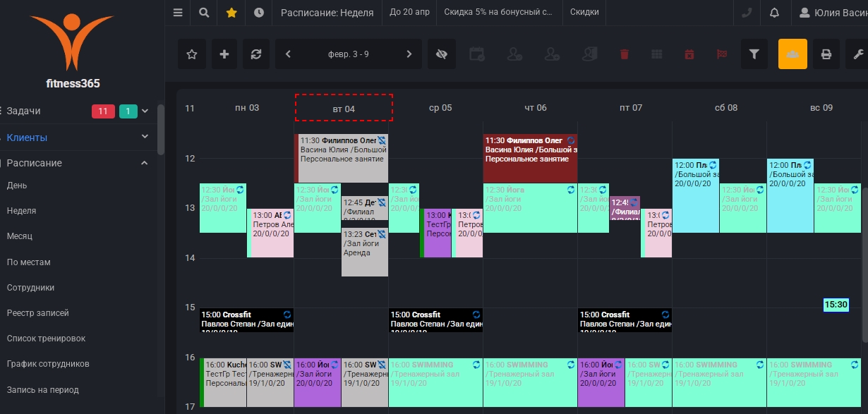Click the notifications bell icon
The width and height of the screenshot is (868, 414).
click(774, 13)
